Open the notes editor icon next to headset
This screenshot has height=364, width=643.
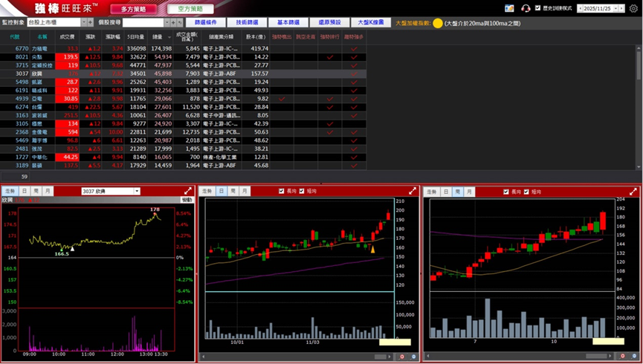[510, 8]
